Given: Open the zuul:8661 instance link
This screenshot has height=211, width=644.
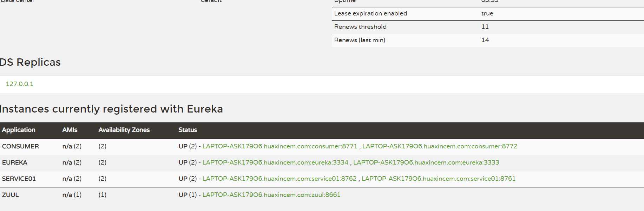Looking at the screenshot, I should (x=271, y=195).
